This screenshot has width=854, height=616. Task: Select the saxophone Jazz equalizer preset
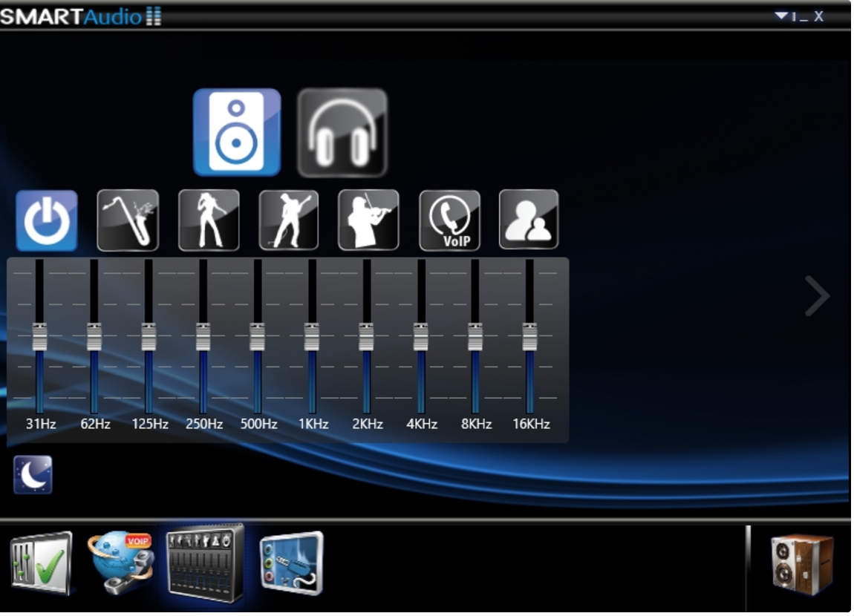pos(128,220)
